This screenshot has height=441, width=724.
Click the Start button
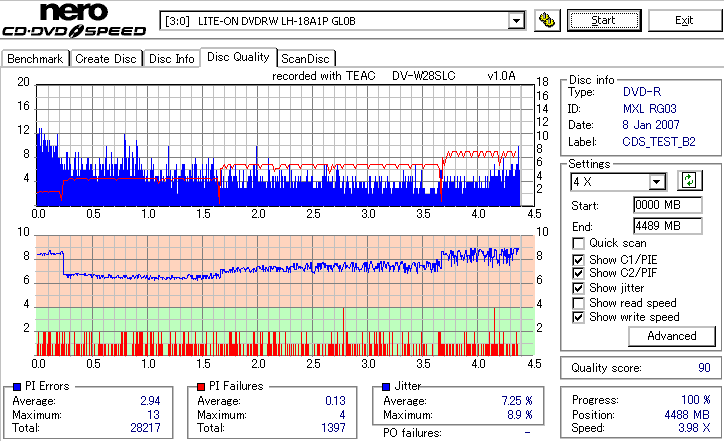tap(604, 20)
